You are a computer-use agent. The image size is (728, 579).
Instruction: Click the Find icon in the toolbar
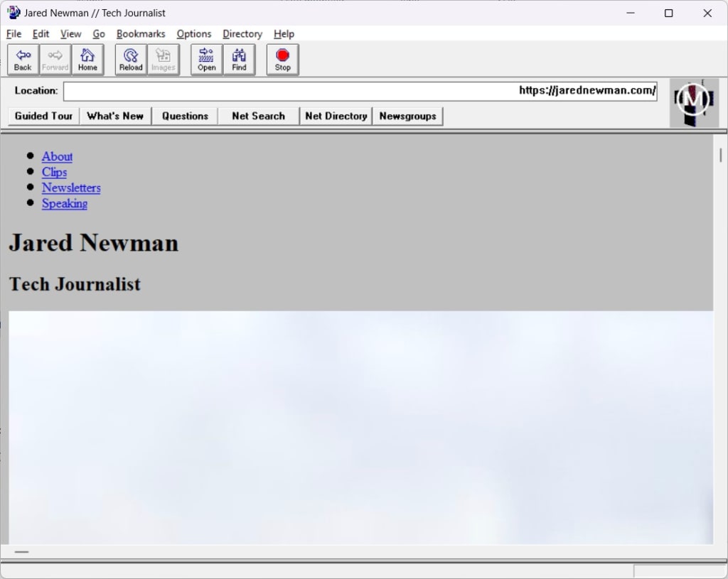[x=239, y=60]
